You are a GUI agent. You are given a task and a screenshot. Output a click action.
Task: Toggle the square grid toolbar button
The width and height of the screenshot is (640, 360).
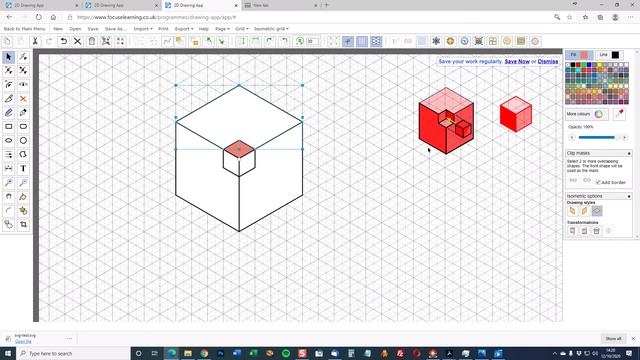pos(362,41)
